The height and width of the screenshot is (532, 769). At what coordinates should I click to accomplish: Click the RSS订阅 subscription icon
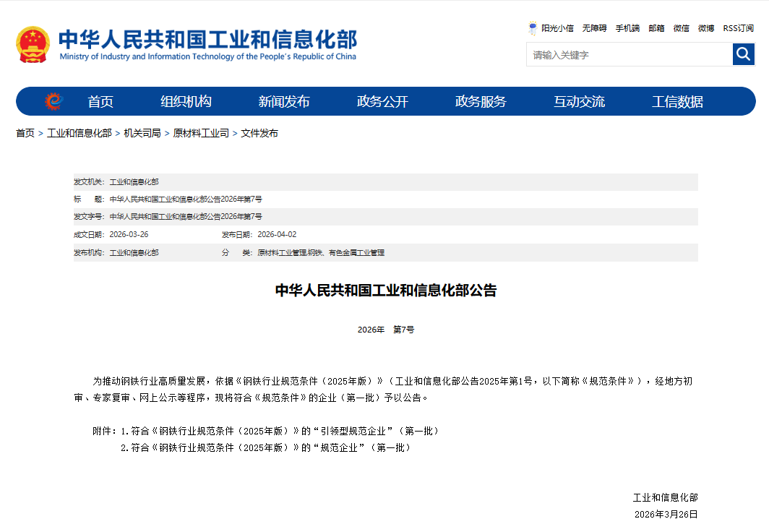[x=737, y=28]
